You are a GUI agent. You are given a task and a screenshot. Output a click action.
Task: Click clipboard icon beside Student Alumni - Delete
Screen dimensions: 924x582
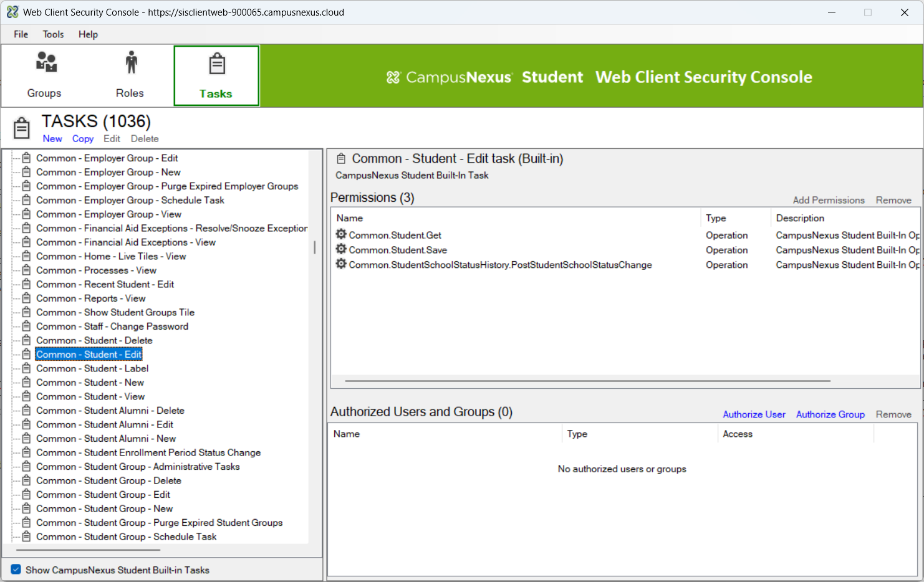[x=26, y=410]
